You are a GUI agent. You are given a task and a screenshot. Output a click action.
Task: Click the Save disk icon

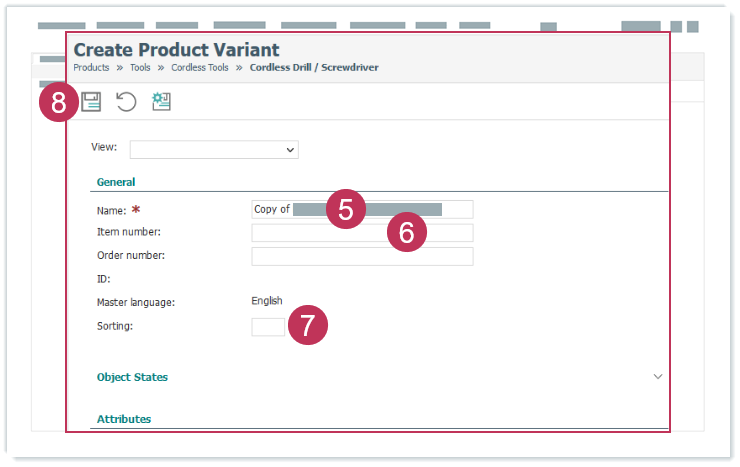92,101
